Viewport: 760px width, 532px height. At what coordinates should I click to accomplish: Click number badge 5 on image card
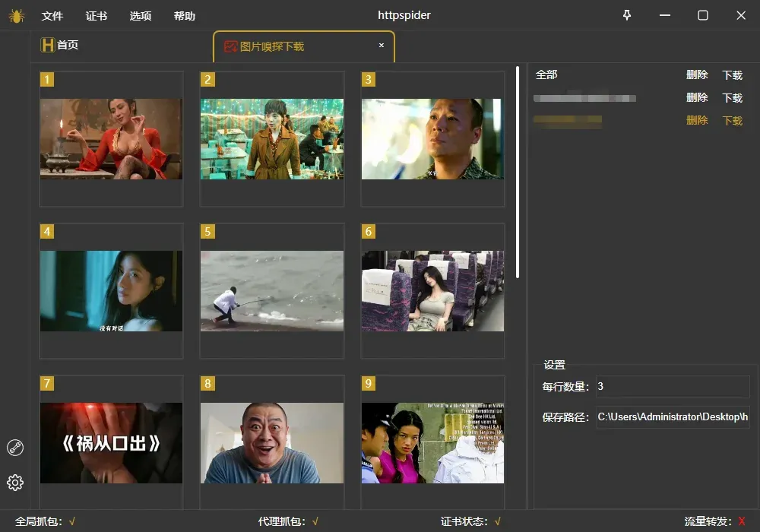click(207, 232)
